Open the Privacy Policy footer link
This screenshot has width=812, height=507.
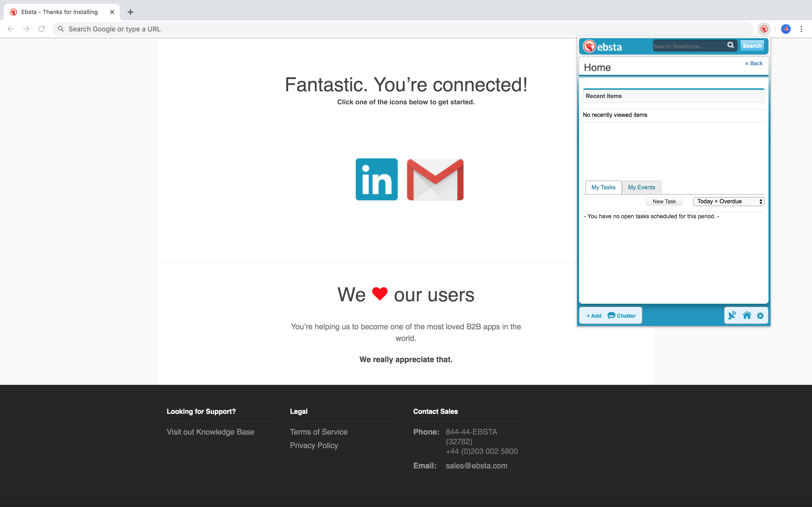(314, 445)
